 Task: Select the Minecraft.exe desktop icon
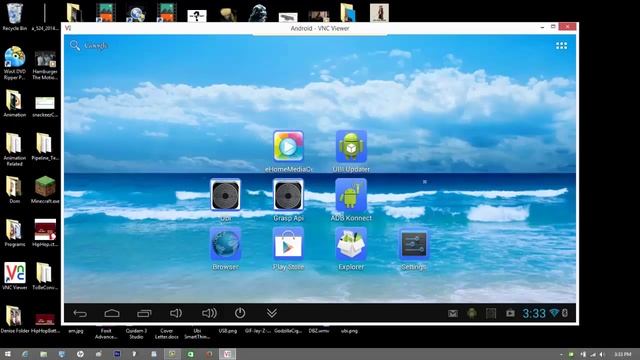tap(45, 190)
